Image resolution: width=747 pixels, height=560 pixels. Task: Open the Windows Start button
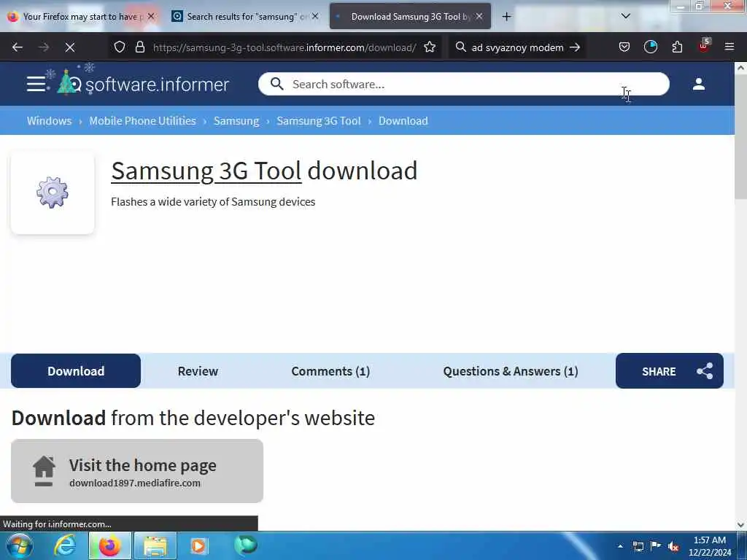(19, 545)
